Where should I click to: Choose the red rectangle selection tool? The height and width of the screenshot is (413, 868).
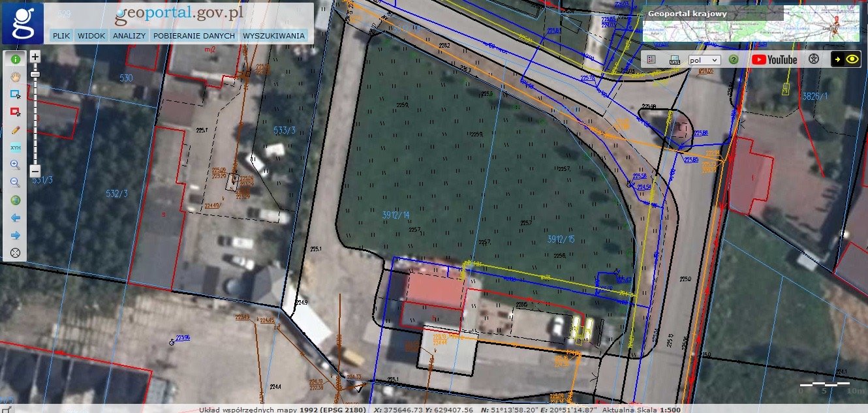pyautogui.click(x=15, y=112)
